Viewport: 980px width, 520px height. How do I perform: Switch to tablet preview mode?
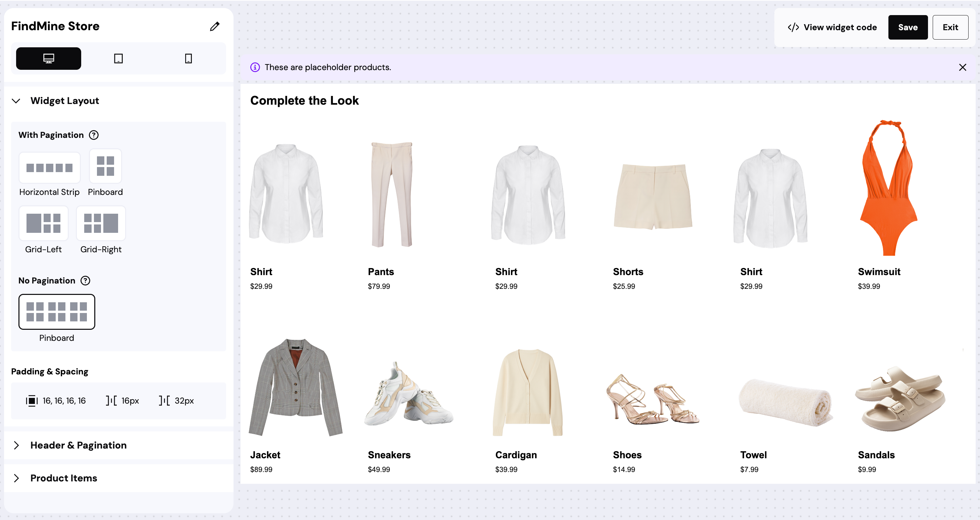pos(118,58)
